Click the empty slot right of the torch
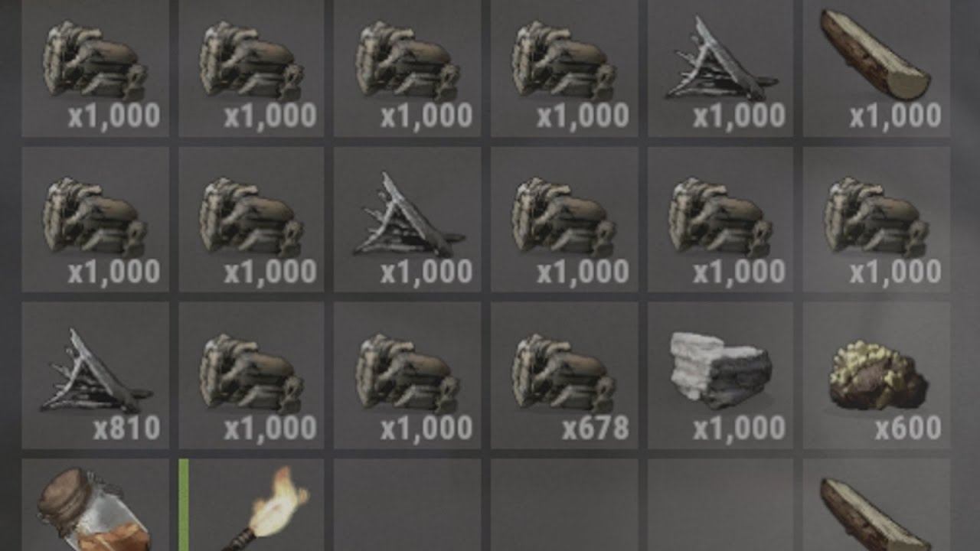The height and width of the screenshot is (551, 980). click(408, 504)
